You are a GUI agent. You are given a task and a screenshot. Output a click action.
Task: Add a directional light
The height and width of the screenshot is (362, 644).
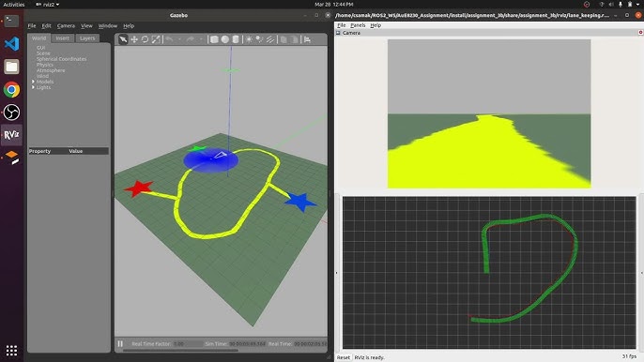click(x=270, y=39)
